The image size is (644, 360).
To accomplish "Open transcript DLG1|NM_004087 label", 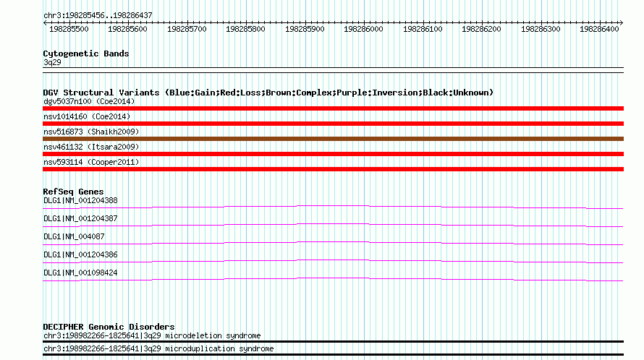I will (74, 237).
